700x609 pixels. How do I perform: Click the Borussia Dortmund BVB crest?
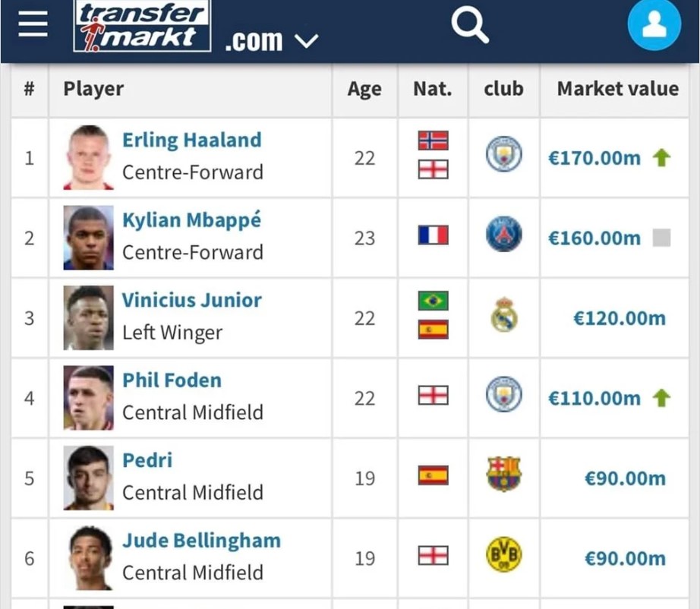[x=503, y=554]
